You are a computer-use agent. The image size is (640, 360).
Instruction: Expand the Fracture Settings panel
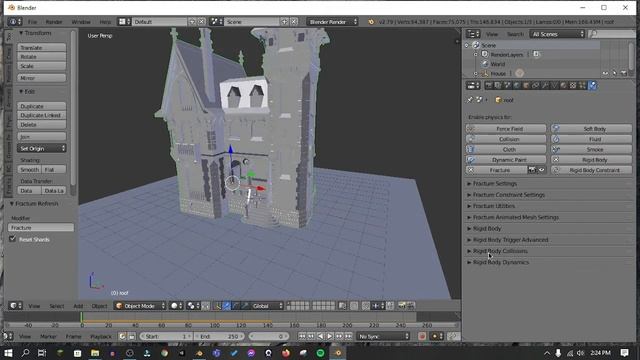495,184
